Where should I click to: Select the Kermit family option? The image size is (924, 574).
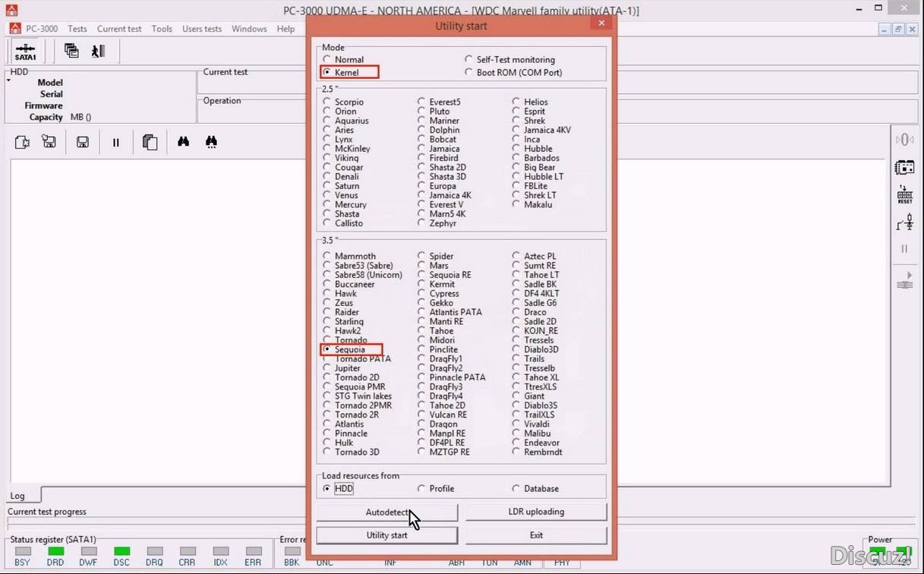click(422, 284)
